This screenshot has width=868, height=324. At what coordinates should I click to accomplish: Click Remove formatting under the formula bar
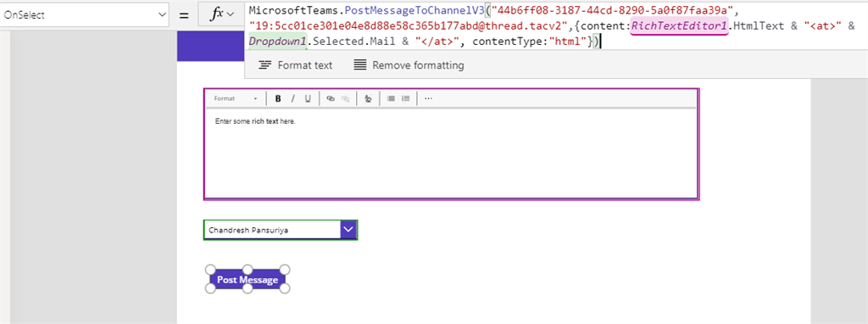tap(409, 65)
